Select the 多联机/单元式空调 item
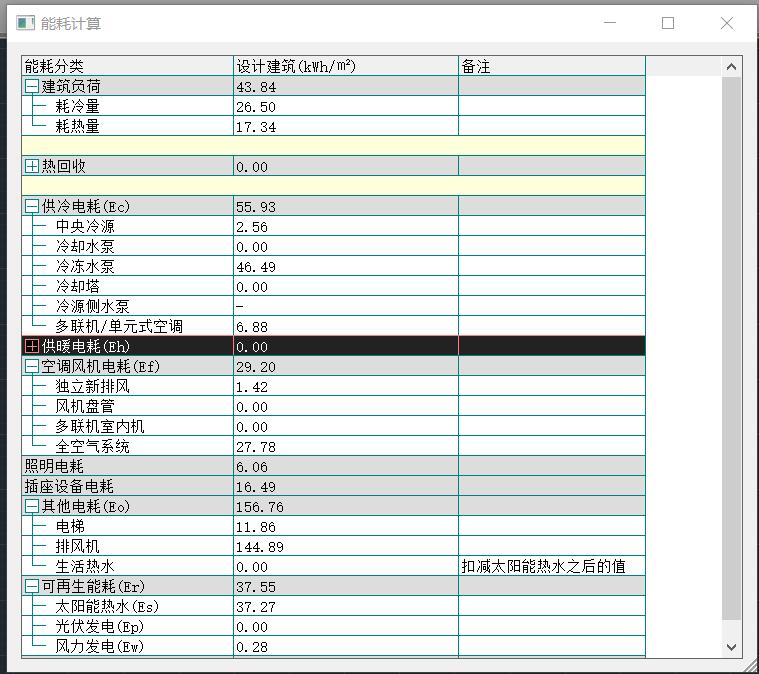 point(118,327)
